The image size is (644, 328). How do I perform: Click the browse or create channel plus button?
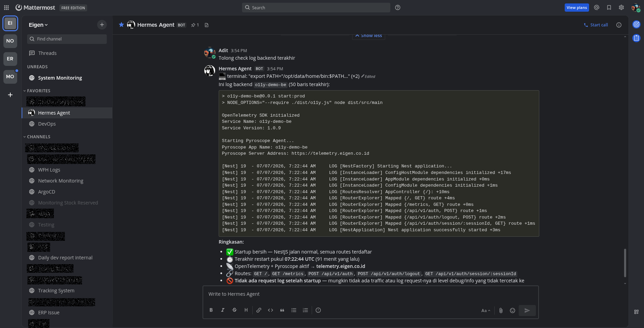coord(102,25)
